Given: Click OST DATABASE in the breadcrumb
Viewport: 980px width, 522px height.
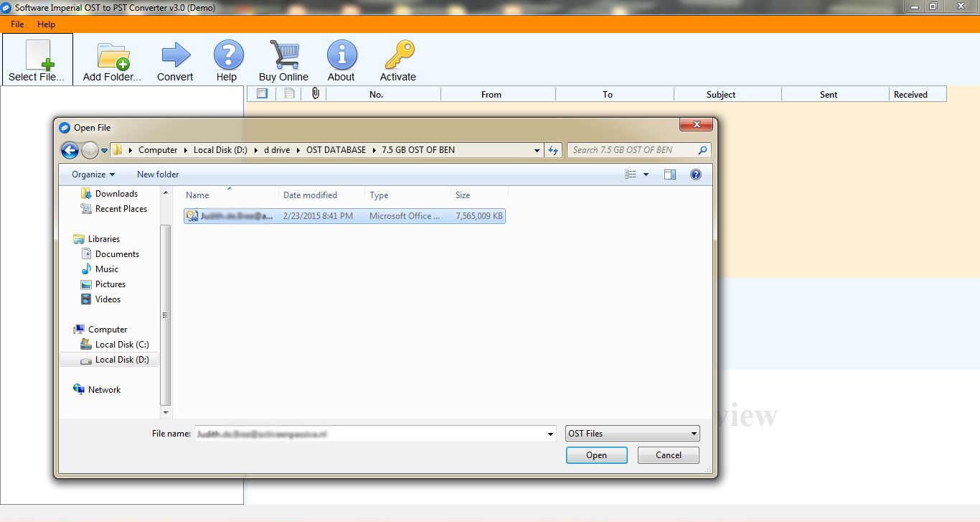Looking at the screenshot, I should [x=336, y=150].
